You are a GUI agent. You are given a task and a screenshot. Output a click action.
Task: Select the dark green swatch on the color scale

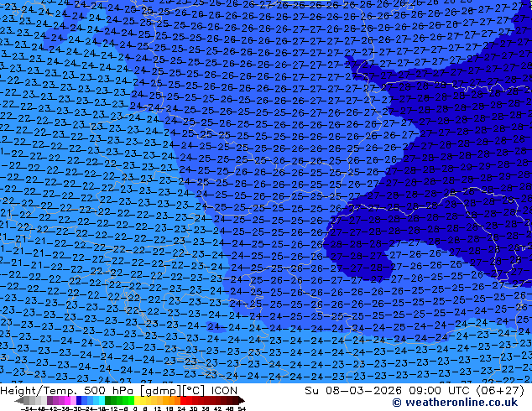click(108, 400)
